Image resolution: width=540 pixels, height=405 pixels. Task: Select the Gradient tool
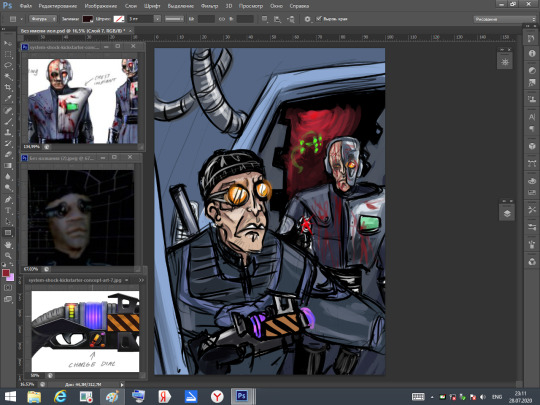(8, 165)
